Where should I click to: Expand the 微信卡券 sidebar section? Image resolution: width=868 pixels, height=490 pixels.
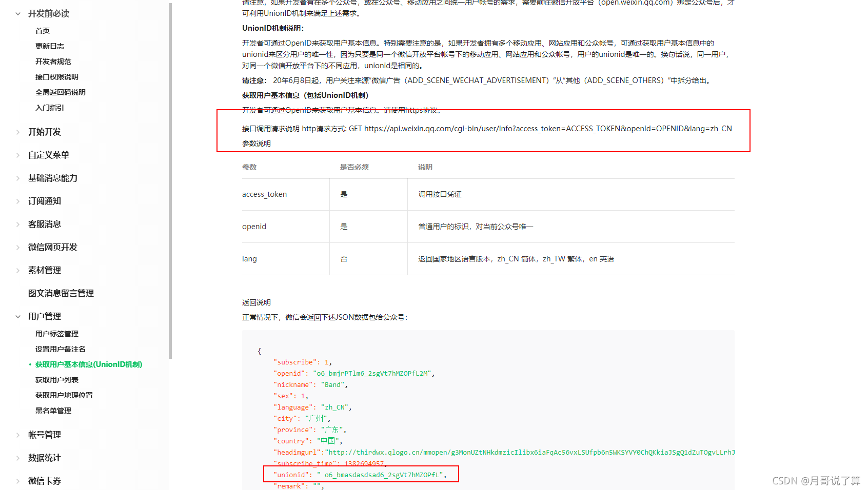(x=45, y=481)
